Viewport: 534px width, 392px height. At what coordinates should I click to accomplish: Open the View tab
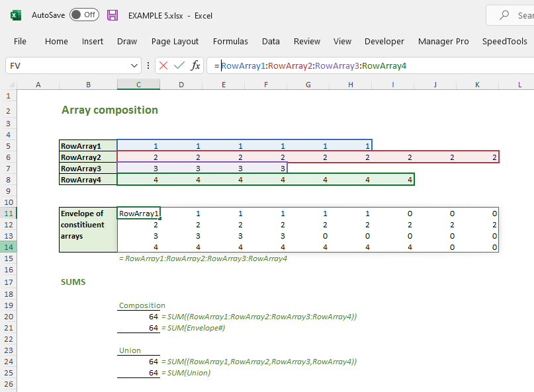[342, 41]
